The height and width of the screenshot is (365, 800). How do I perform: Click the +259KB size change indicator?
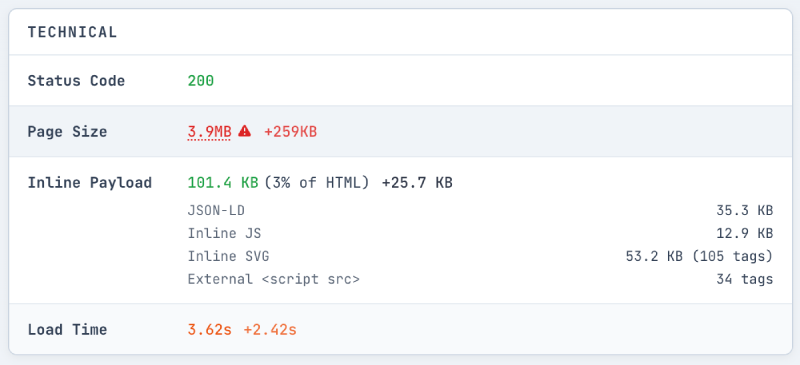point(290,132)
